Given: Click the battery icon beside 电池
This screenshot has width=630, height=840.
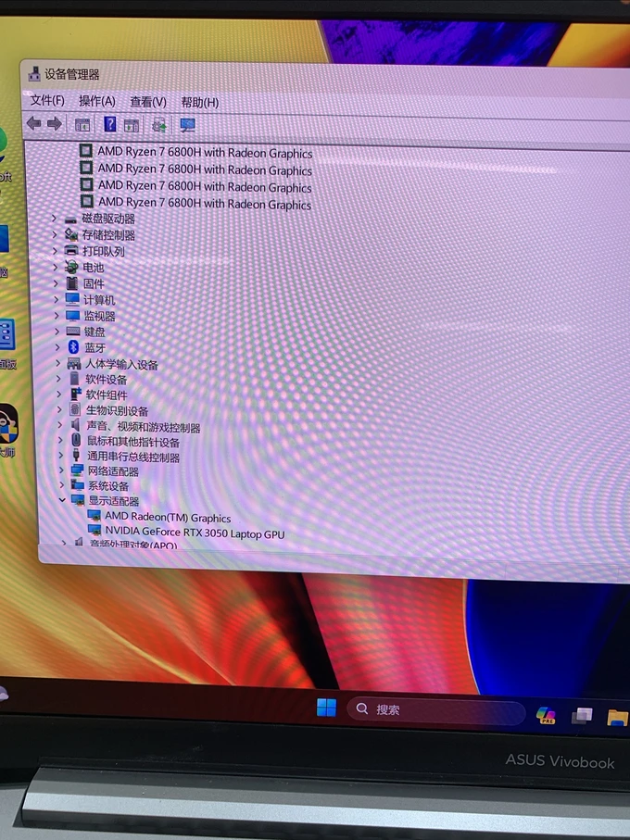Looking at the screenshot, I should [71, 267].
